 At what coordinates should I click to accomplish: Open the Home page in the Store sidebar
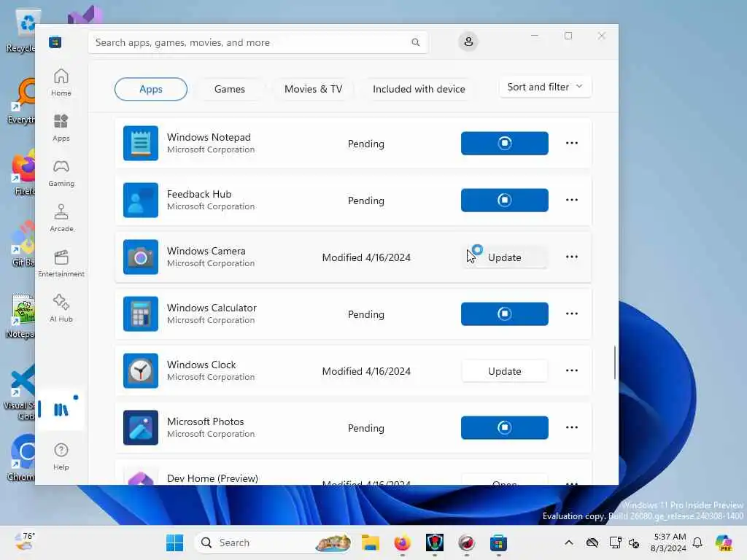[61, 82]
